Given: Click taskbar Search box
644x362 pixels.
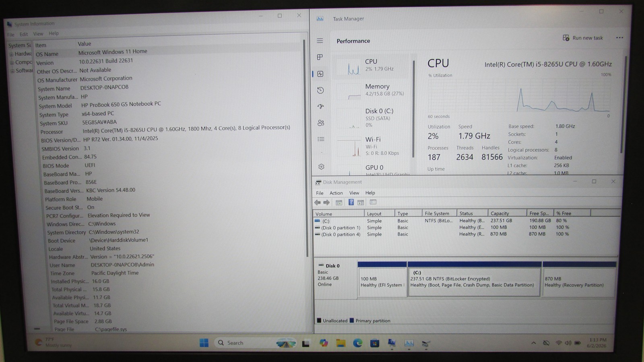Looking at the screenshot, I should (255, 343).
